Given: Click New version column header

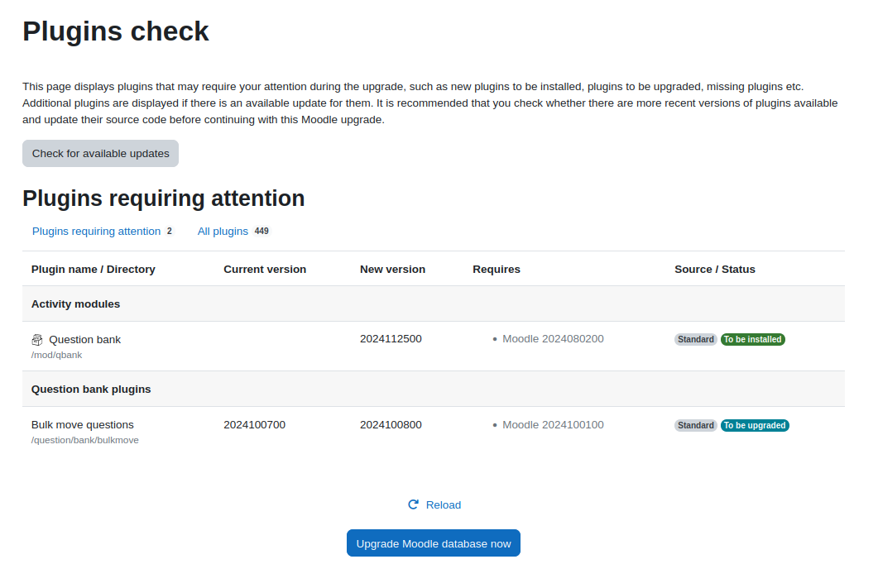Looking at the screenshot, I should (392, 269).
